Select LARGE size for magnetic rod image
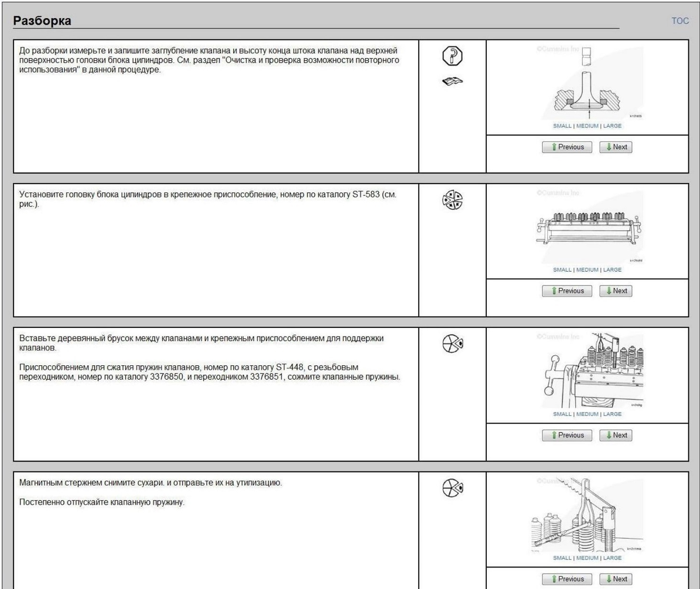 612,558
